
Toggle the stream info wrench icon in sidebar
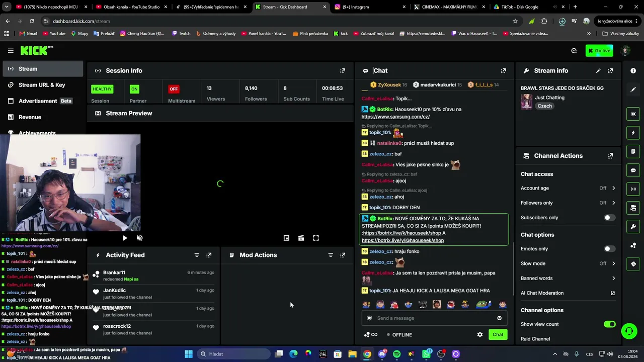pos(633,227)
